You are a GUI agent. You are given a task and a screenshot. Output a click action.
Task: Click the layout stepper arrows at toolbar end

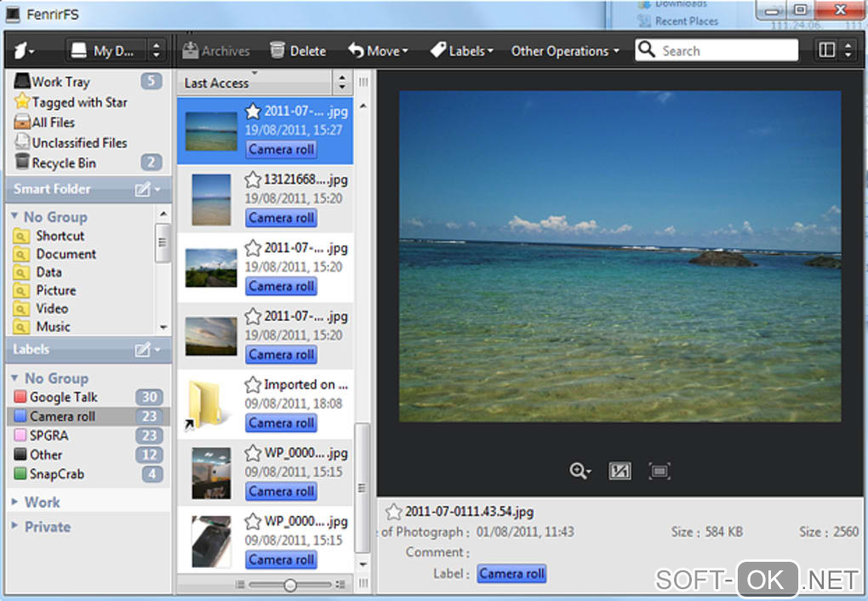coord(848,50)
